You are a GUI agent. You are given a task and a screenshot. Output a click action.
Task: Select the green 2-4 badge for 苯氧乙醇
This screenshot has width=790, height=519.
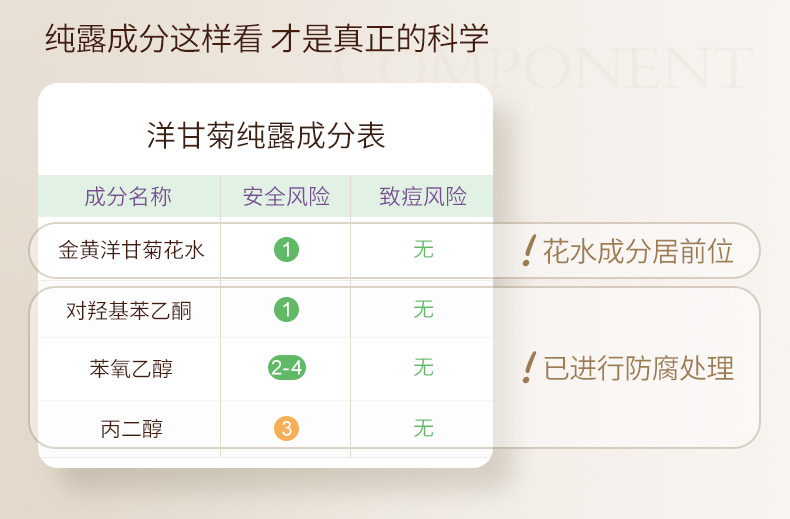[x=286, y=368]
